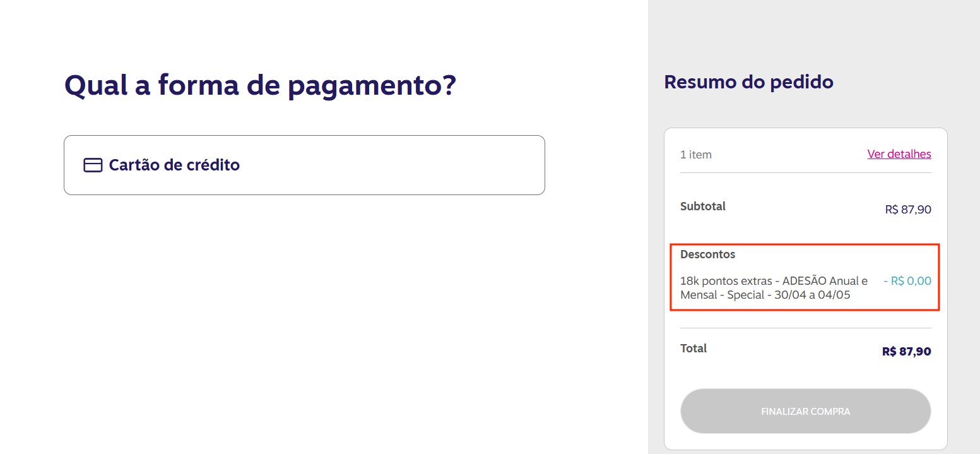This screenshot has height=454, width=980.
Task: Click the '1 item' count text
Action: tap(695, 155)
